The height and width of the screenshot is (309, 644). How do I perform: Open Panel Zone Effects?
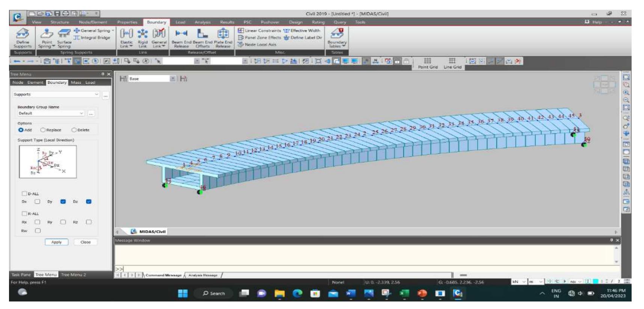(x=259, y=38)
